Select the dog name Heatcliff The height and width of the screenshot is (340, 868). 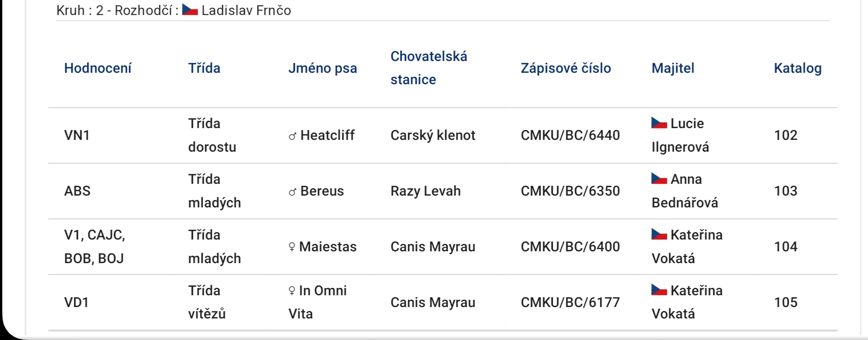327,135
